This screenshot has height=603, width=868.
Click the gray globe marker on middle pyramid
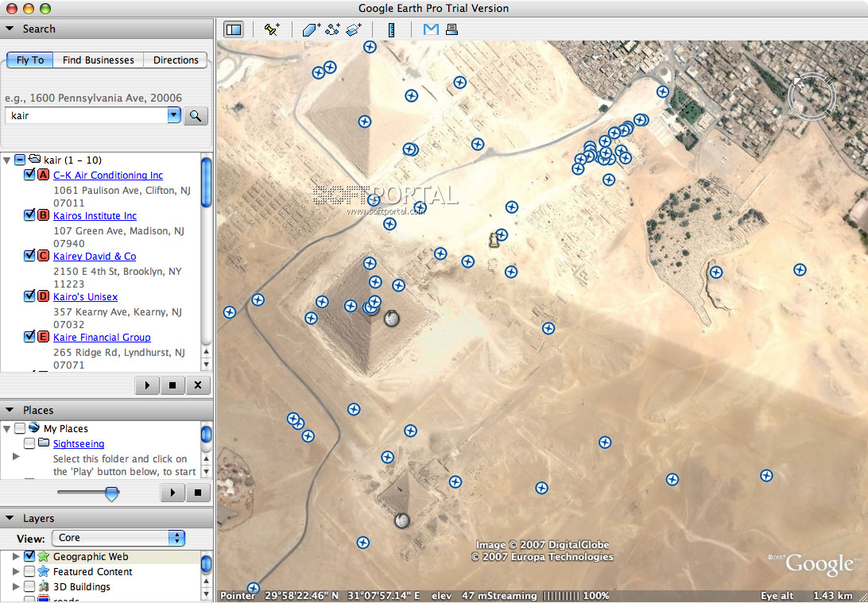click(391, 318)
